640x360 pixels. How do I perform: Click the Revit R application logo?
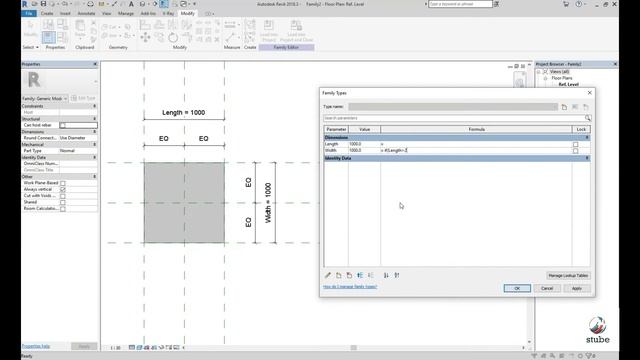point(24,4)
